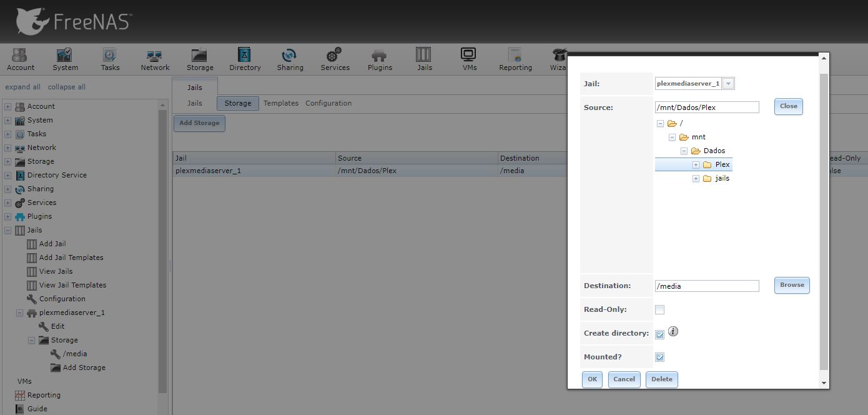Switch to the Templates sub-tab

coord(281,103)
